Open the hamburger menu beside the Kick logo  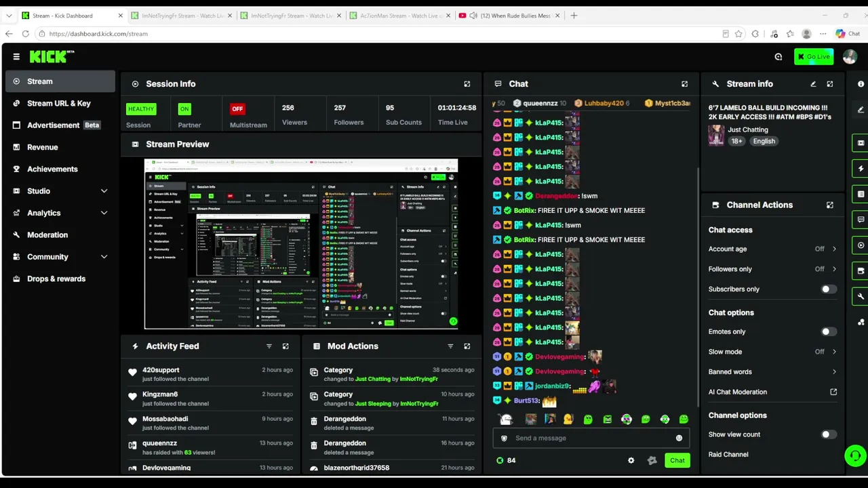coord(16,57)
